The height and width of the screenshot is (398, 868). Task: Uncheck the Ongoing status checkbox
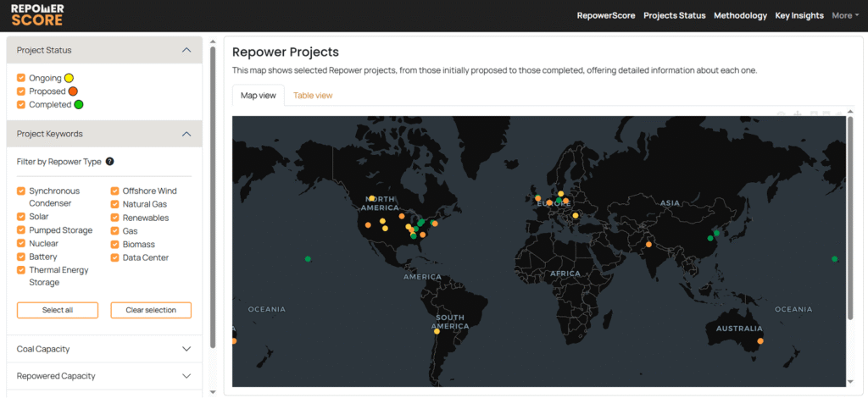pyautogui.click(x=21, y=78)
